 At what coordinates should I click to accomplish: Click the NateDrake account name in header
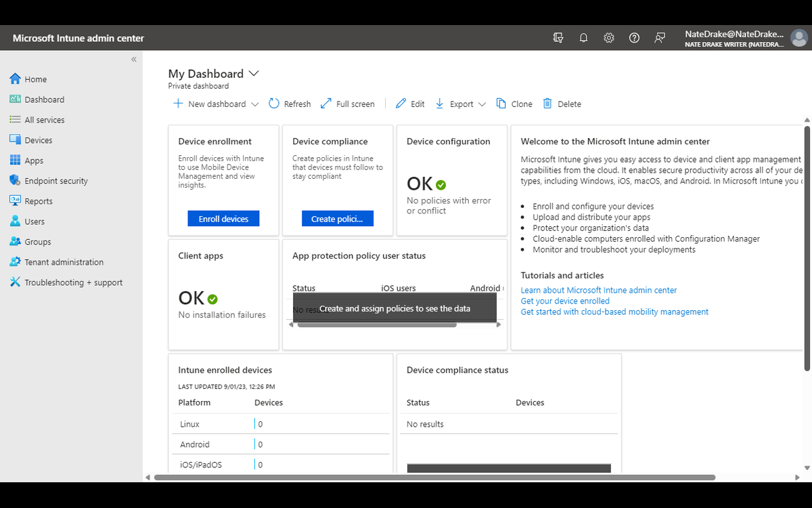tap(734, 34)
